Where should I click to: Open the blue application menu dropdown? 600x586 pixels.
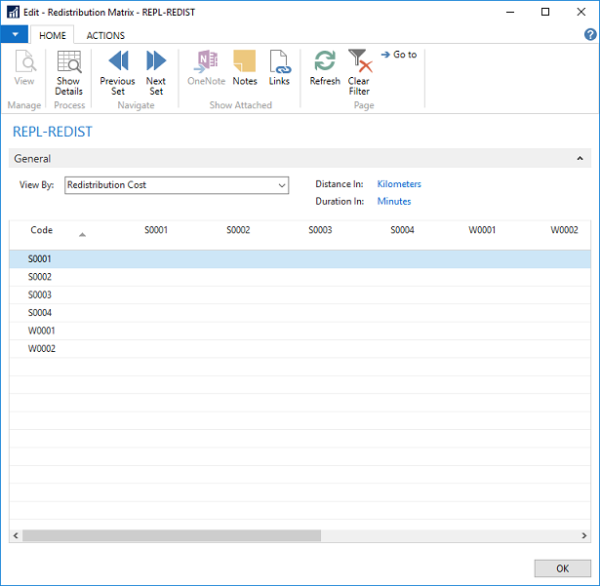point(14,35)
